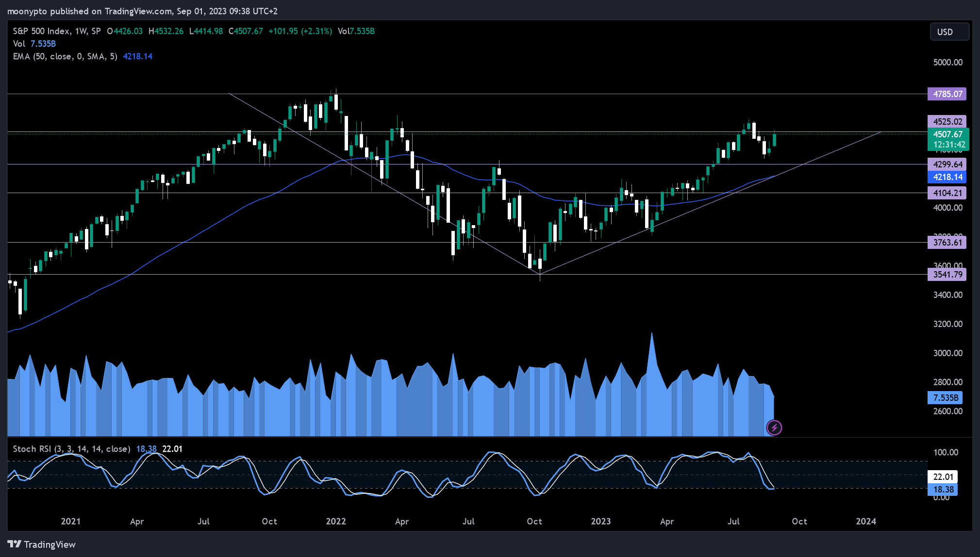Click the 7.535B volume axis label
The height and width of the screenshot is (557, 980).
(x=945, y=398)
